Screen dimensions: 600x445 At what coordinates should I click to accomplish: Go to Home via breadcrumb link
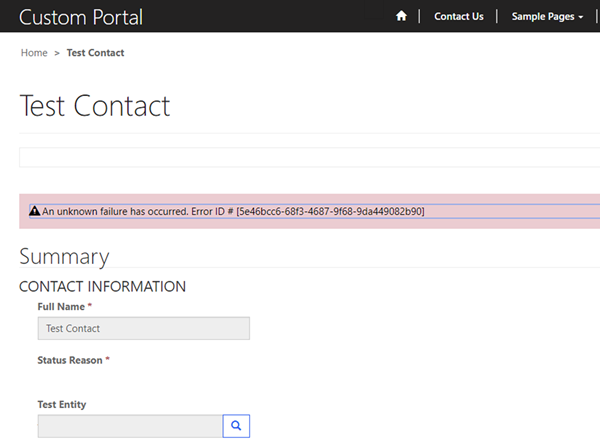(x=34, y=52)
